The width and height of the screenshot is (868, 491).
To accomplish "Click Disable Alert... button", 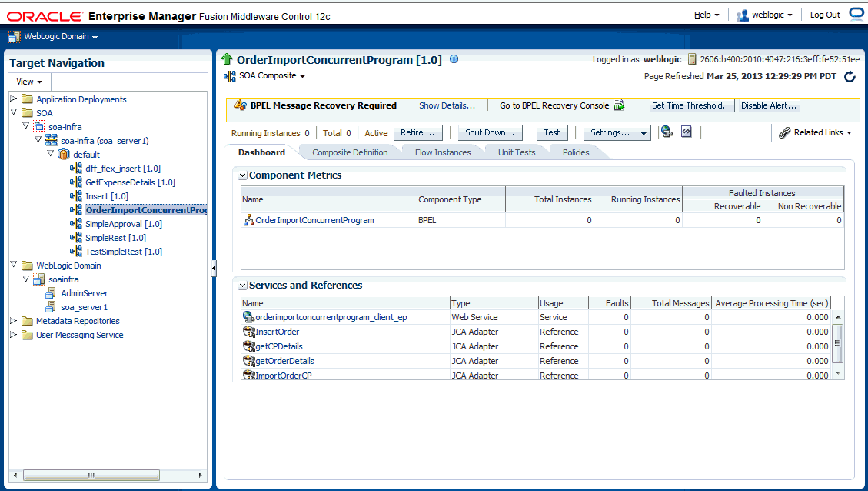I will [770, 105].
